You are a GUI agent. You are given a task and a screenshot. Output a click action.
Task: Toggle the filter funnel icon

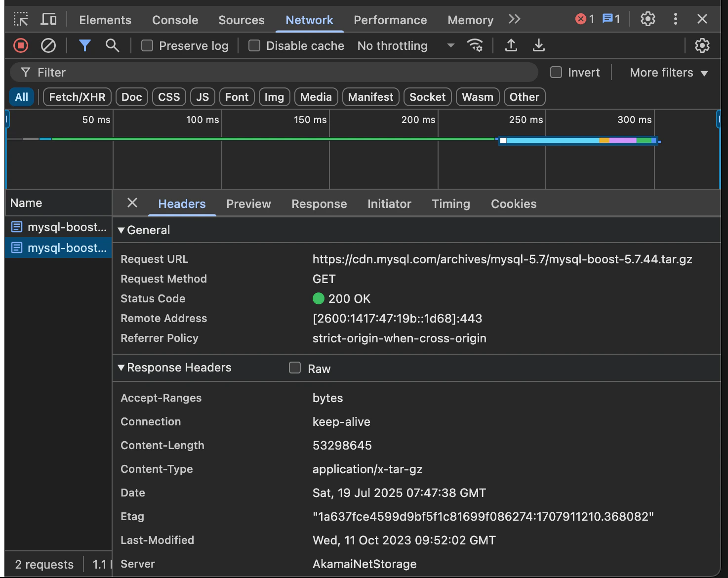click(85, 46)
